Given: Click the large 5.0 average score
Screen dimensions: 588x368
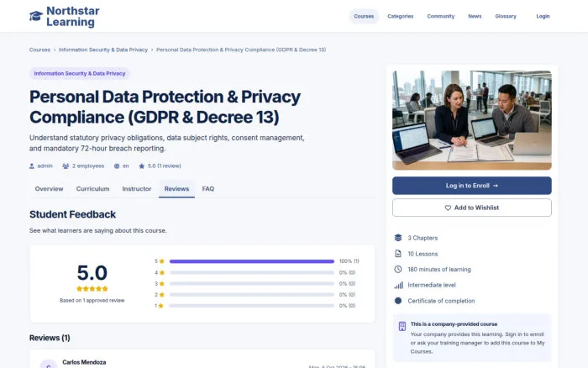Looking at the screenshot, I should coord(92,273).
